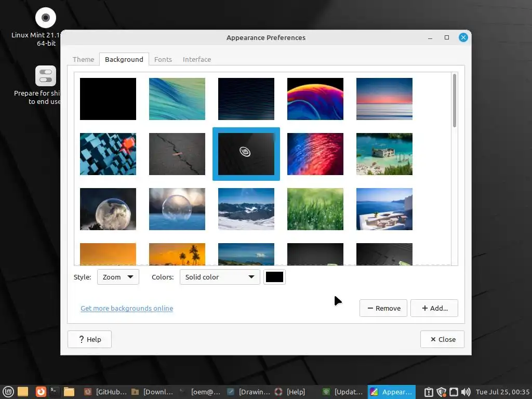Close window with blue X button

click(x=463, y=37)
